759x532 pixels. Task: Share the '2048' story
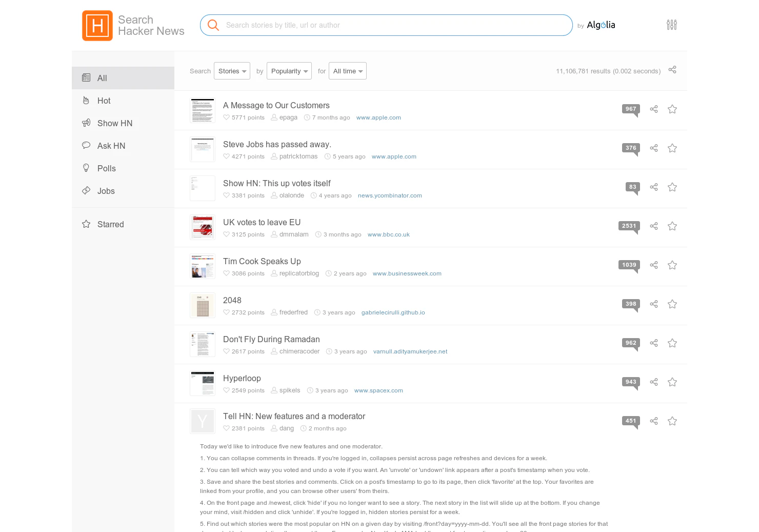(x=654, y=304)
